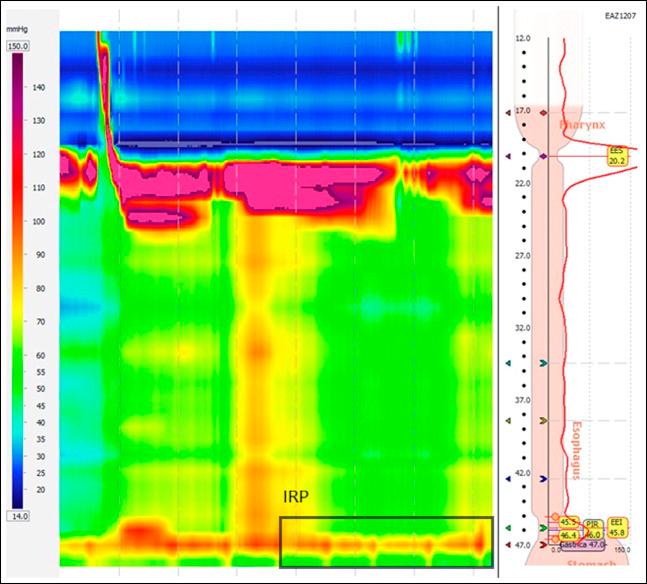This screenshot has width=647, height=584.
Task: Select the green chevron marker near EEI
Action: pos(544,527)
